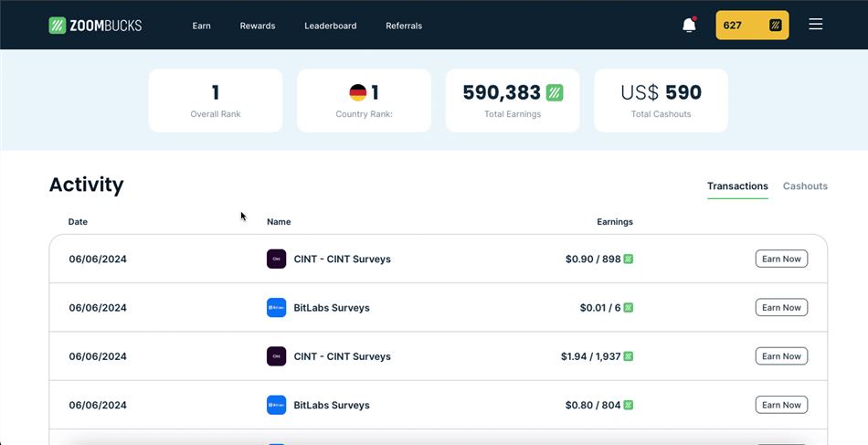
Task: Click "BitLabs Surveys" in the $0.01 row
Action: click(x=332, y=308)
